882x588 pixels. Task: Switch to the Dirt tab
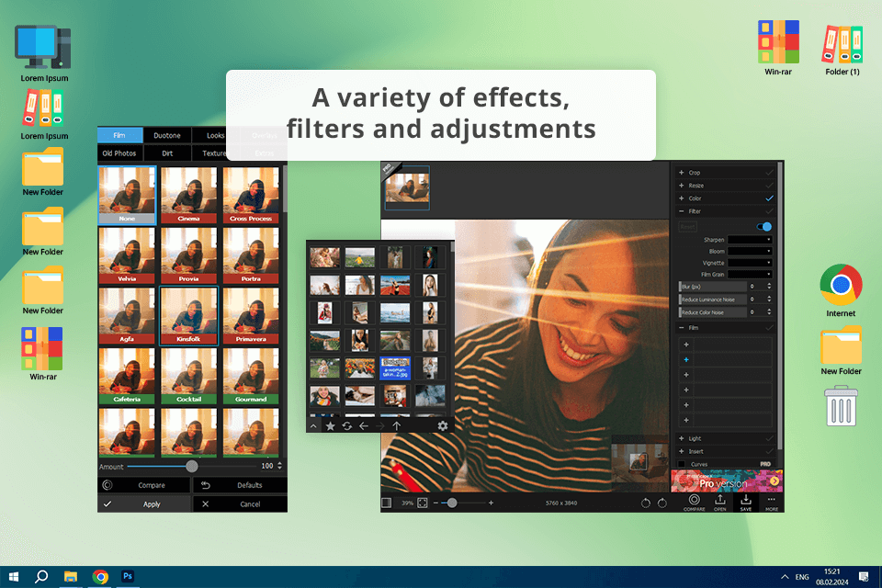(167, 153)
